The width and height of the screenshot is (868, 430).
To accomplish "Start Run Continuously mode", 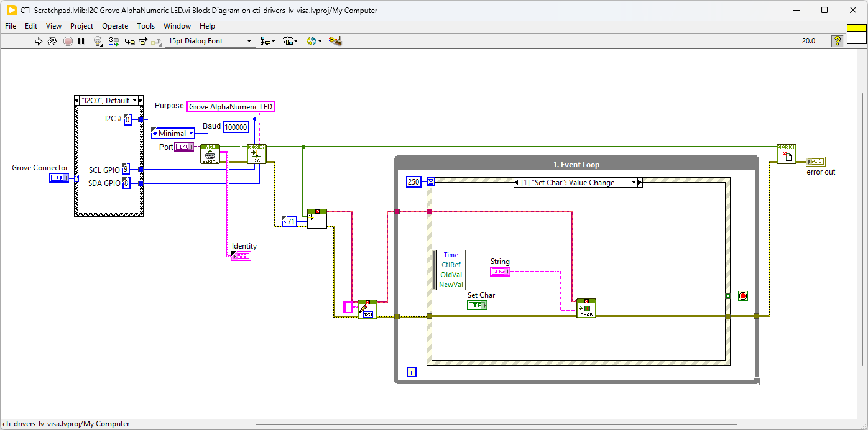I will (x=53, y=41).
